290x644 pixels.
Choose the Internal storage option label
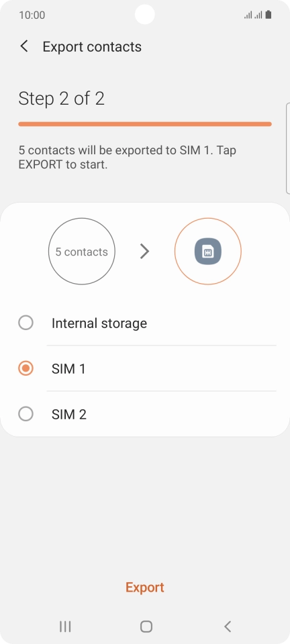[x=99, y=323]
